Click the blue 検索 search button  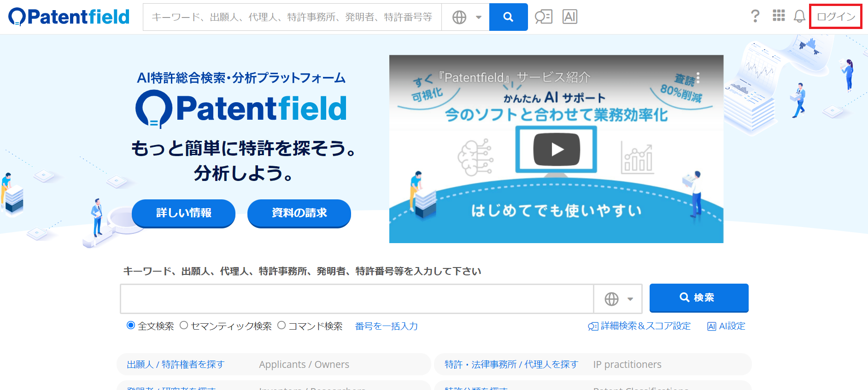click(x=699, y=297)
